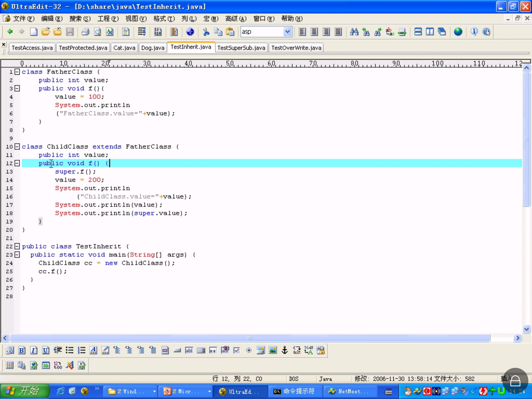
Task: Toggle hex edit mode icon
Action: pos(158,32)
